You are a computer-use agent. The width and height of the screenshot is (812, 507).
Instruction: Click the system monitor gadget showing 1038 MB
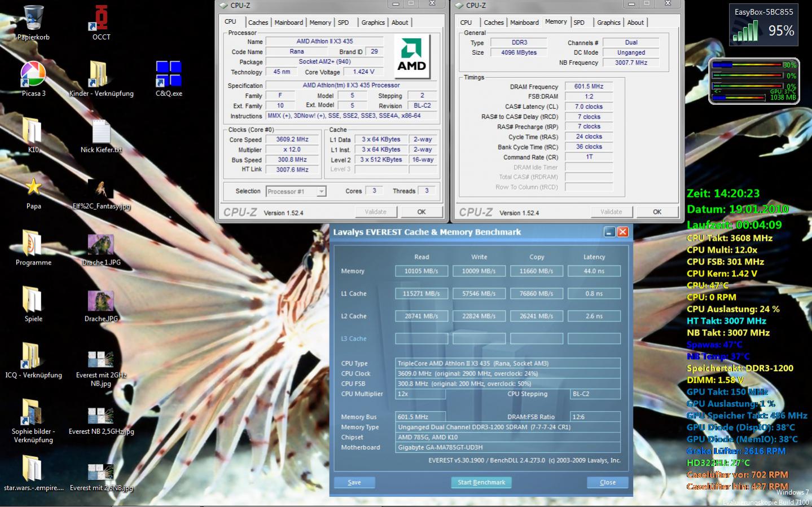coord(753,81)
